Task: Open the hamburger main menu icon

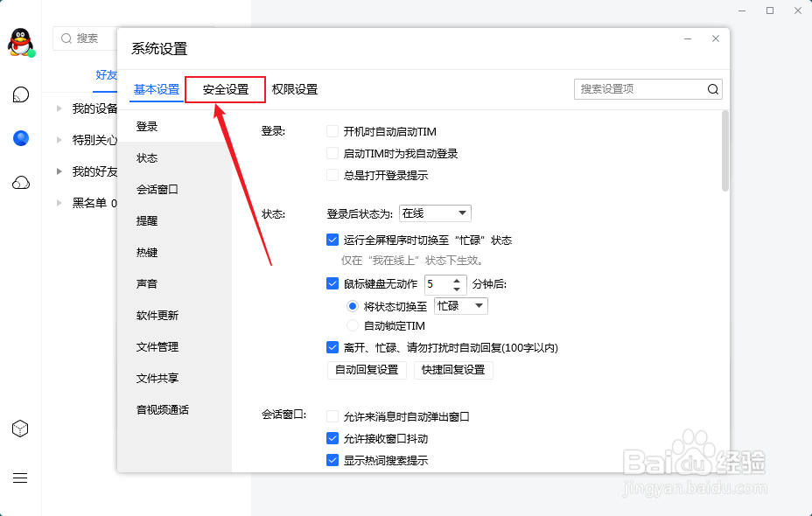Action: click(x=20, y=478)
